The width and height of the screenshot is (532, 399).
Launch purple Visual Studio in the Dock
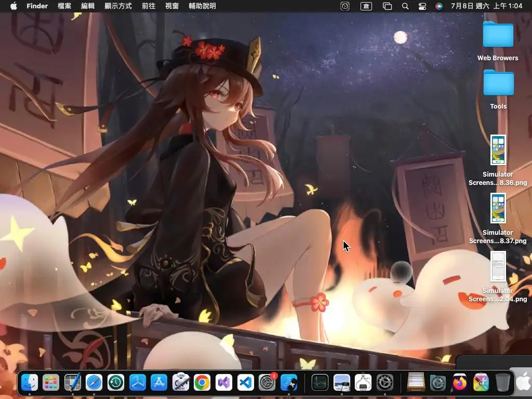point(223,382)
